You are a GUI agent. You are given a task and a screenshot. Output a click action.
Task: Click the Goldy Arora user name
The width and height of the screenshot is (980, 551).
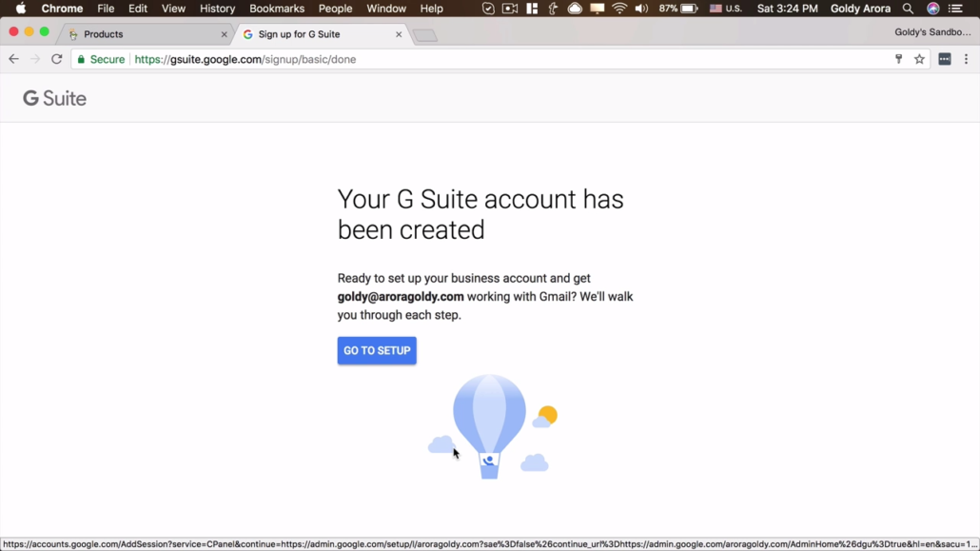(860, 9)
